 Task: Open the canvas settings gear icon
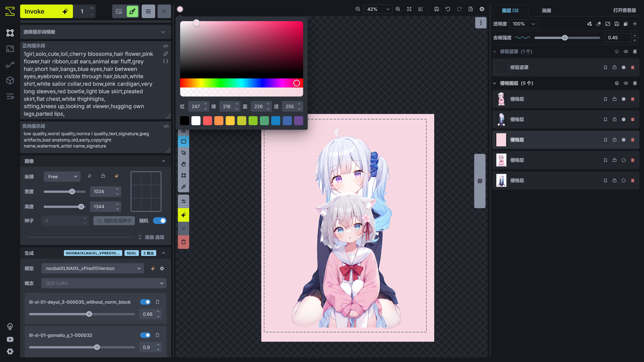[x=482, y=9]
